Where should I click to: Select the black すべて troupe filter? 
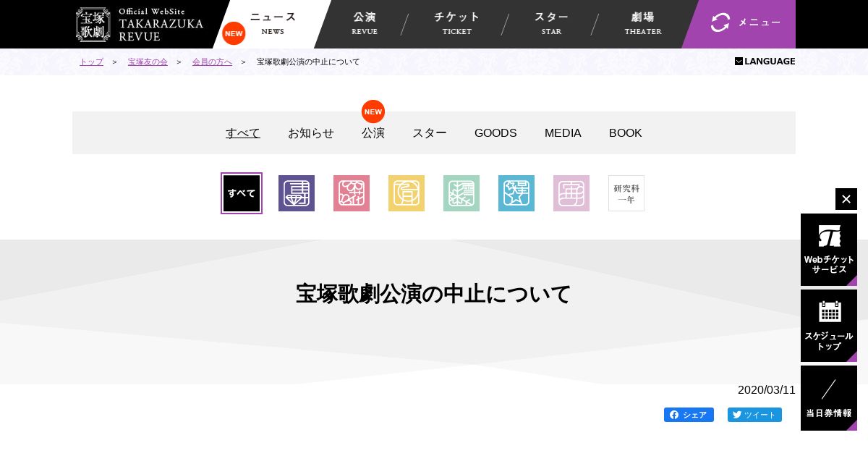tap(242, 193)
